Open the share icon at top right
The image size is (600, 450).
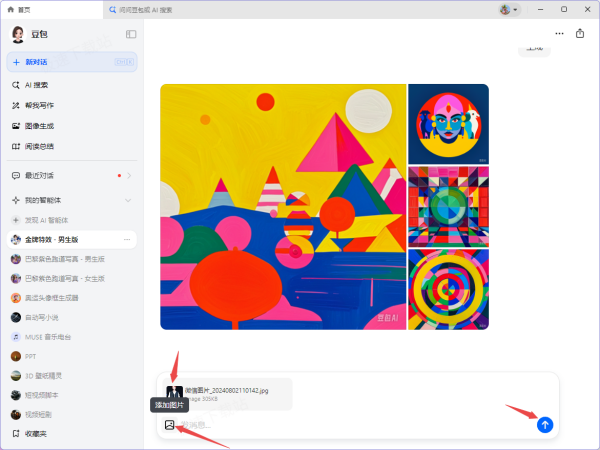pos(580,34)
